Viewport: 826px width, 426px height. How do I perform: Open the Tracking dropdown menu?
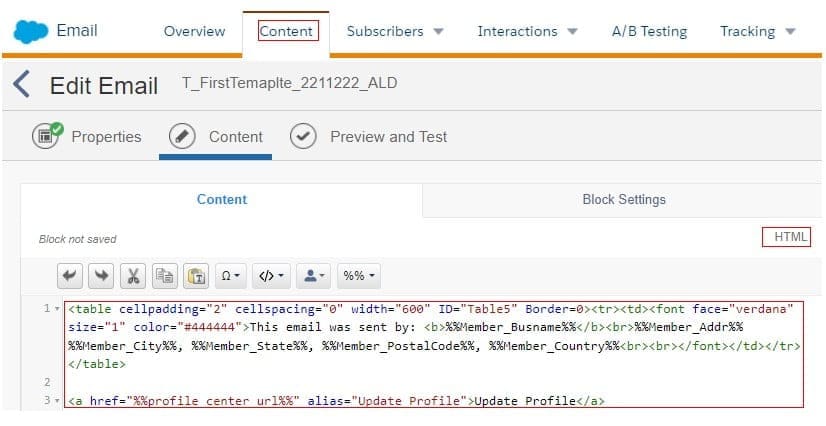pos(757,31)
